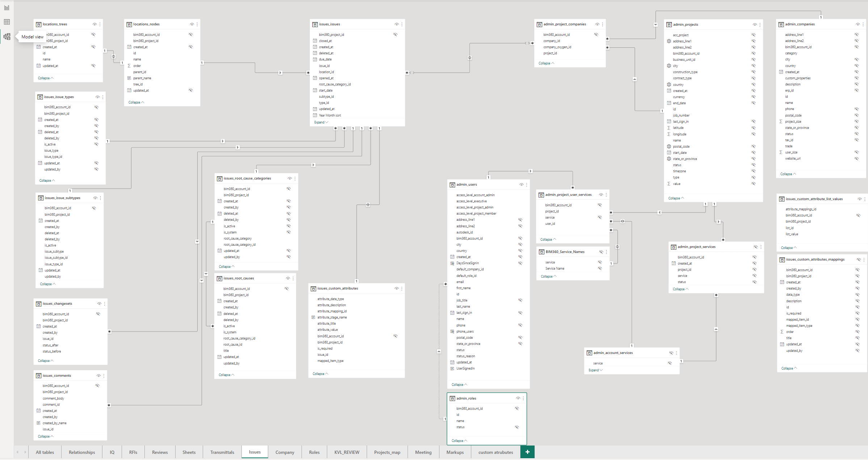Open the Report view icon in sidebar
This screenshot has width=868, height=460.
(x=7, y=8)
